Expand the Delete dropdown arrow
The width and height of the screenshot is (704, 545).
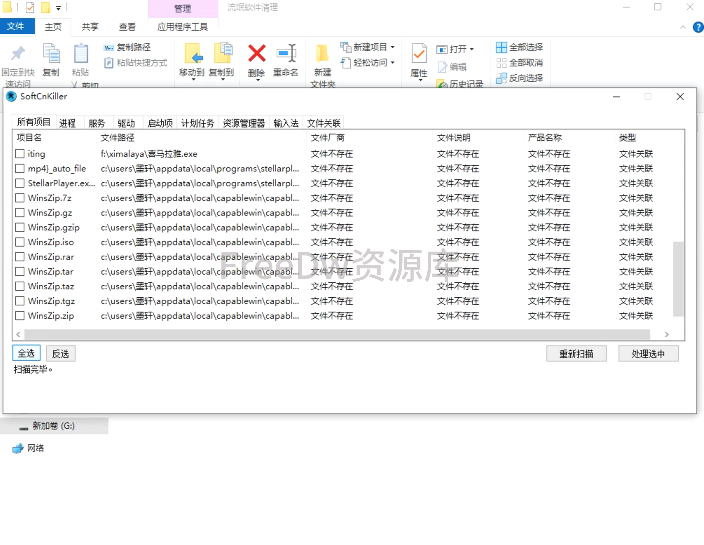click(x=257, y=79)
